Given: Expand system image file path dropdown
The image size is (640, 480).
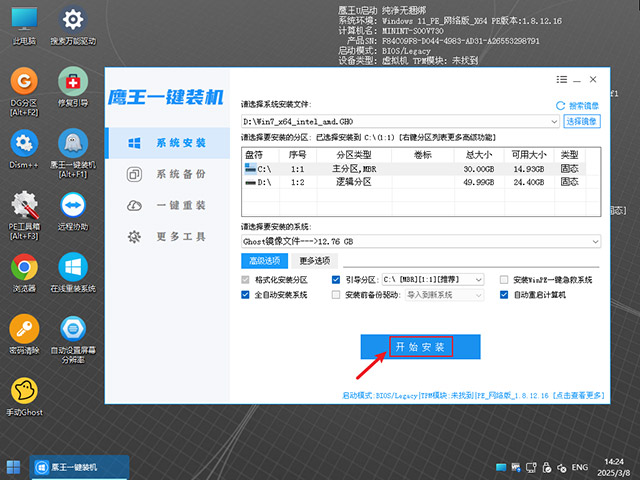Looking at the screenshot, I should pos(554,122).
